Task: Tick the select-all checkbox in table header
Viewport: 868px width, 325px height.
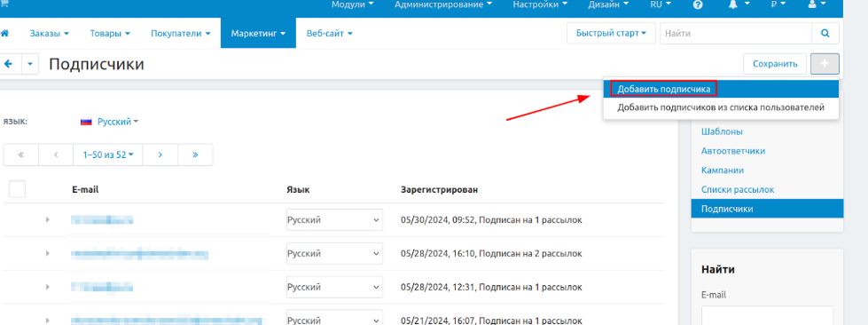Action: (17, 189)
